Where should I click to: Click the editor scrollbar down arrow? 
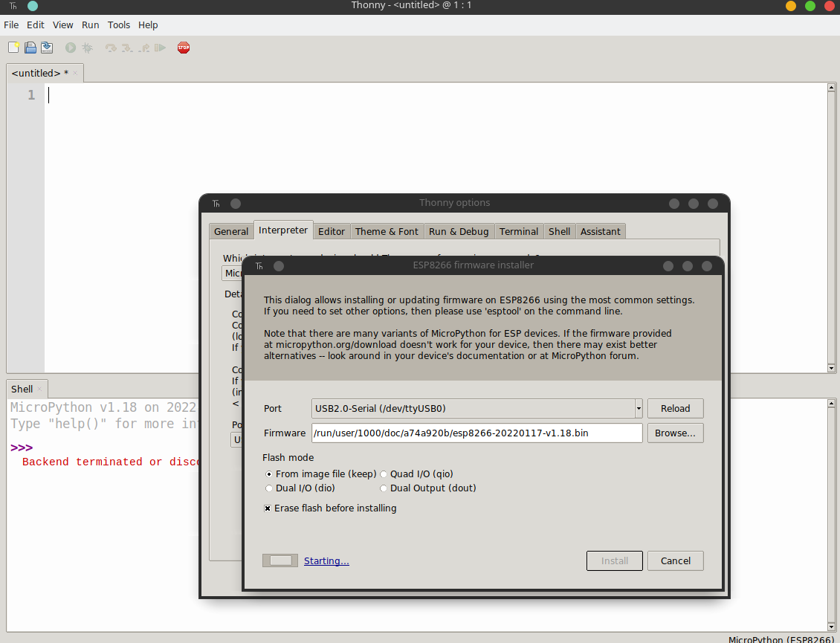point(831,368)
